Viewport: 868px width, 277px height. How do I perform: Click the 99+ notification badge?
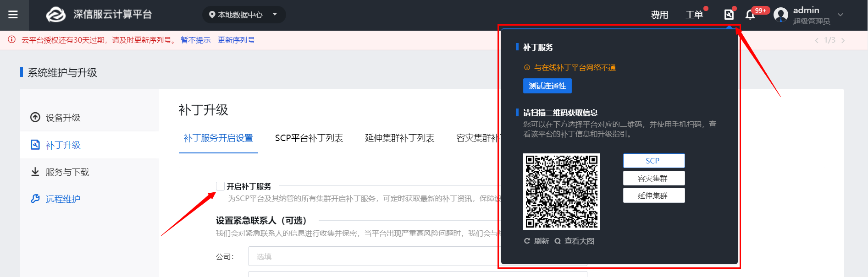coord(761,11)
